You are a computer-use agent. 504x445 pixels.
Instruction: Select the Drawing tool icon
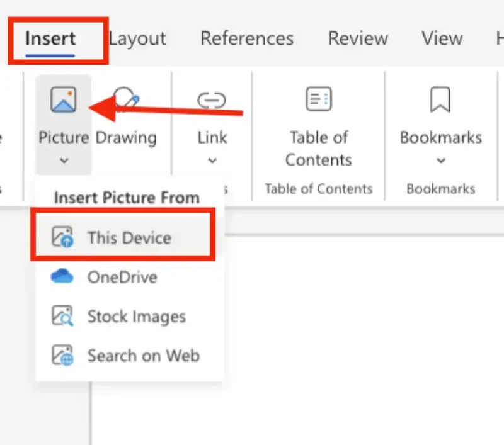click(128, 99)
